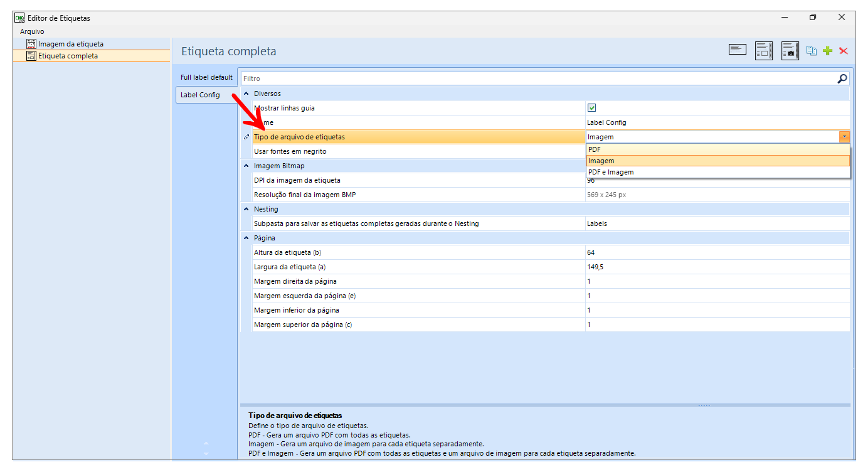Viewport: 868px width, 467px height.
Task: Toggle the Mostrar linhas guia checkbox
Action: pyautogui.click(x=591, y=108)
